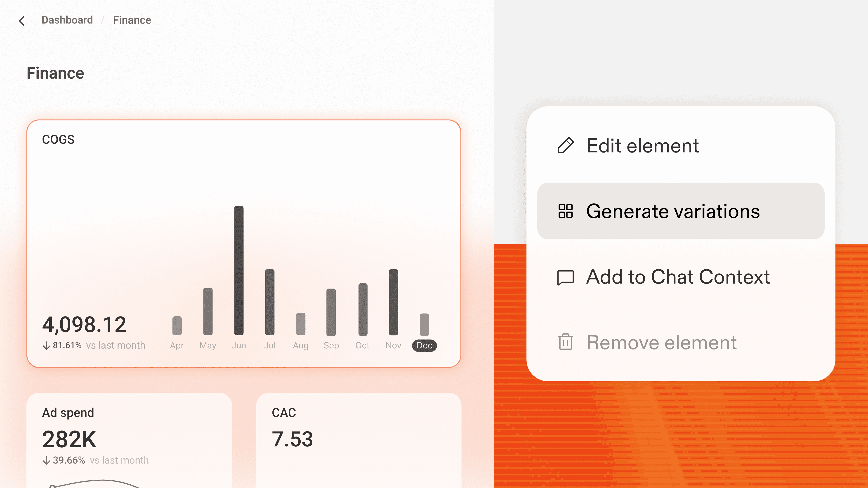Click the disabled Remove element entry
This screenshot has height=488, width=868.
661,342
